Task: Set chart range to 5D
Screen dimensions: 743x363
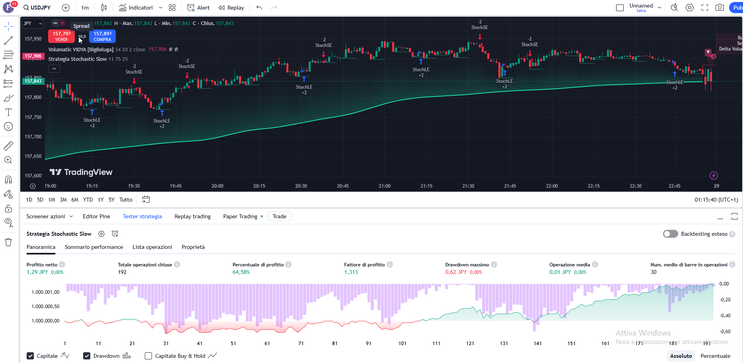Action: (x=40, y=200)
